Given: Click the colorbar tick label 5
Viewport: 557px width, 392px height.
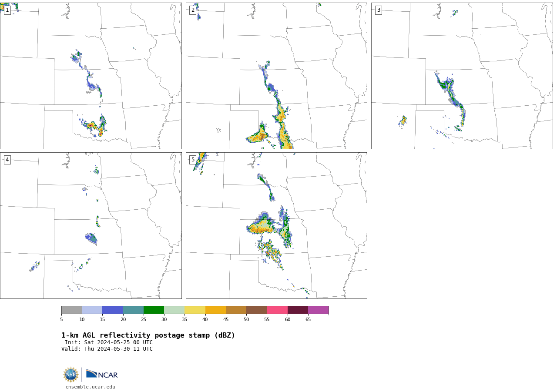Looking at the screenshot, I should pyautogui.click(x=61, y=320).
